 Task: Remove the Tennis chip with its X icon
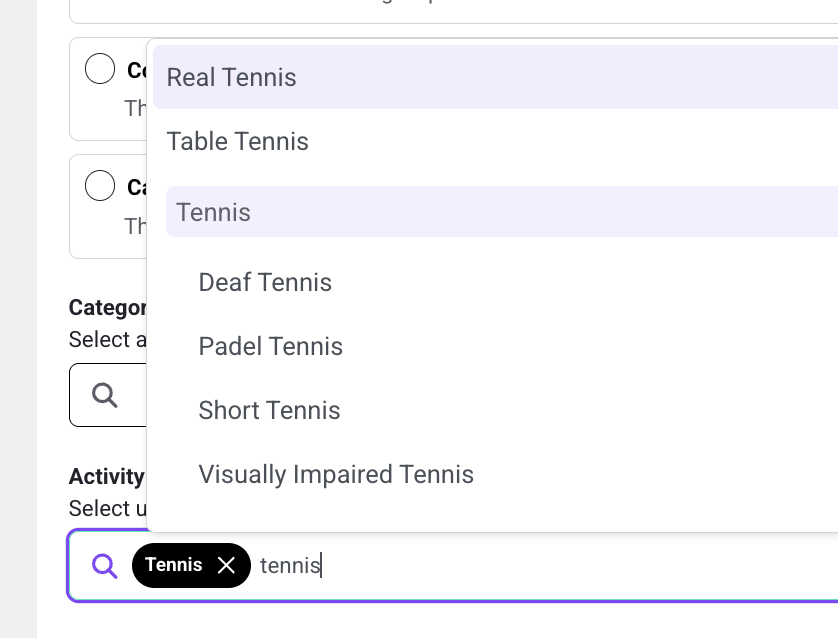[226, 565]
